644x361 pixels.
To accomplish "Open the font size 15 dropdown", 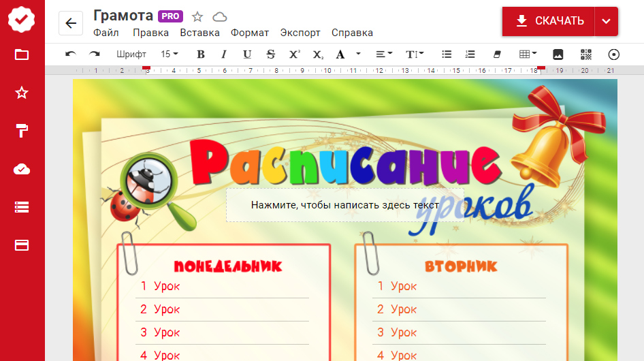I will click(x=170, y=54).
